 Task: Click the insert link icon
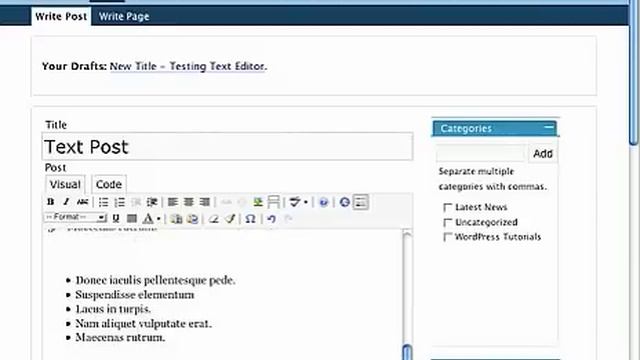(226, 202)
